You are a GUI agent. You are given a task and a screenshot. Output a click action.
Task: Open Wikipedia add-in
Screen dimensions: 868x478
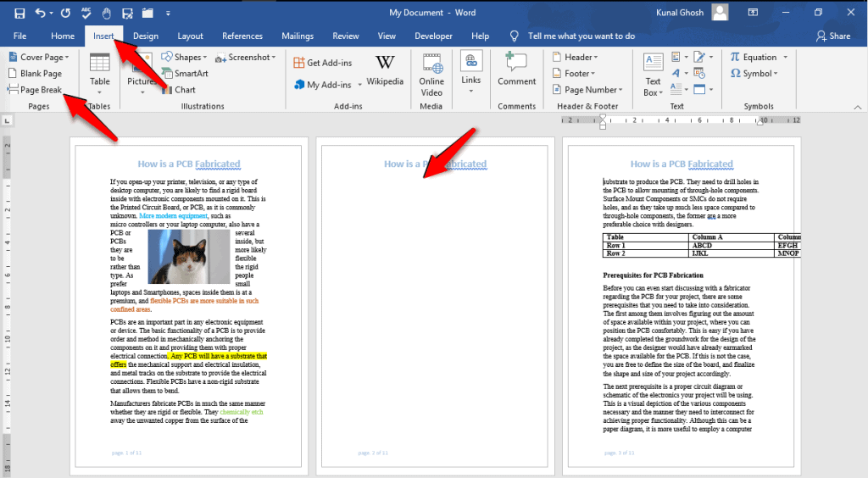point(384,70)
